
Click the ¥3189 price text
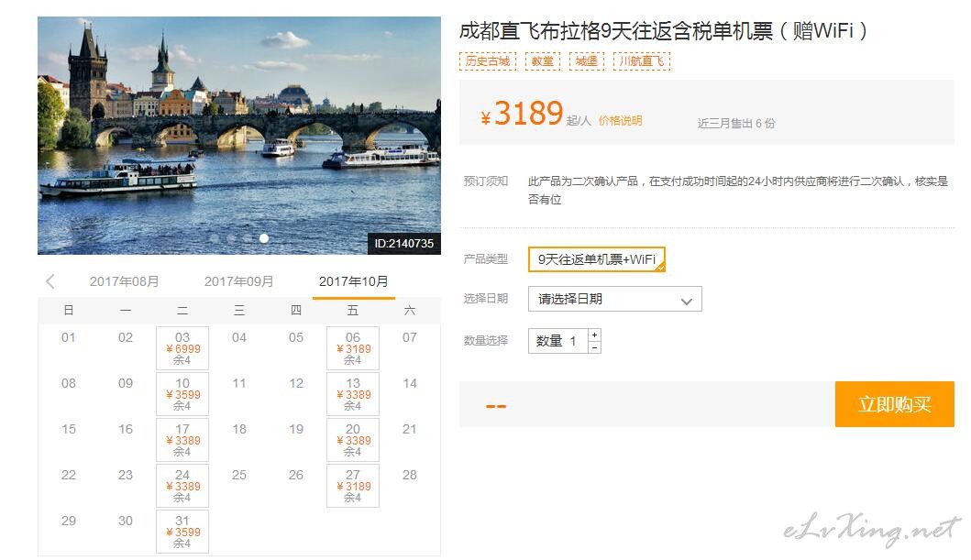pos(522,114)
